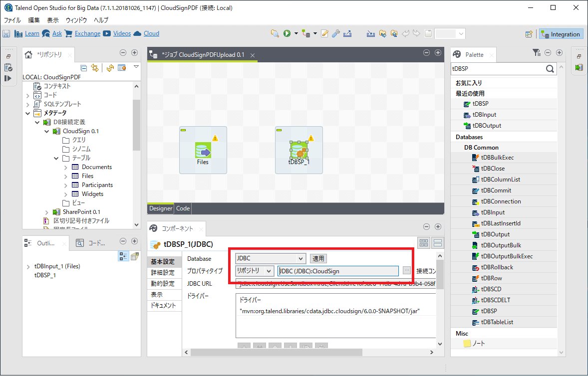Collapse the DB接続定義 tree node
Screen dimensions: 588x376
[37, 122]
